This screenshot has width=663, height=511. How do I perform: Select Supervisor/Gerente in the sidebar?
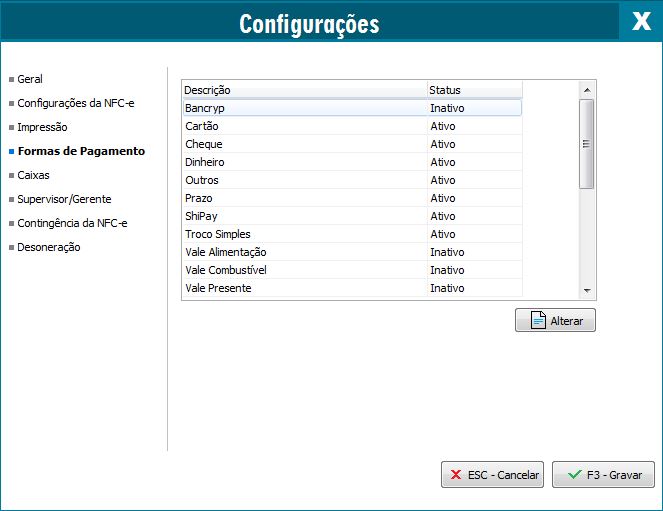point(64,199)
